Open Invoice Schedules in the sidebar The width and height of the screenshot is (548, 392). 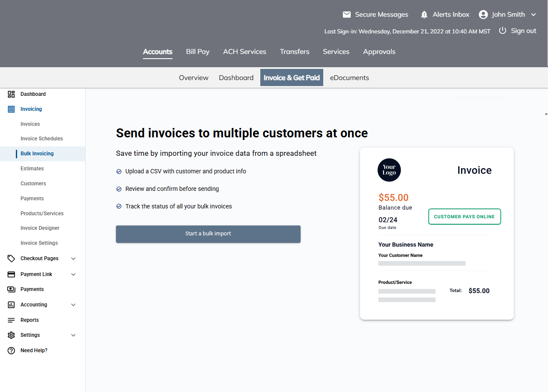click(x=42, y=139)
